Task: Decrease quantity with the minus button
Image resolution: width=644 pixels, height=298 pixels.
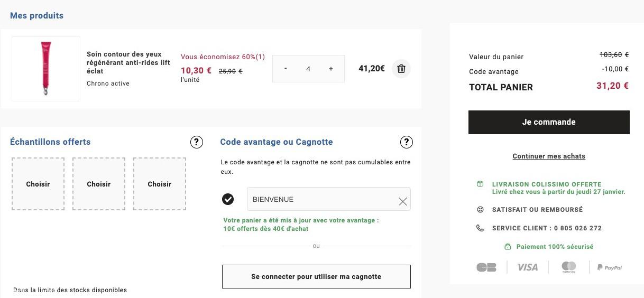Action: (286, 69)
